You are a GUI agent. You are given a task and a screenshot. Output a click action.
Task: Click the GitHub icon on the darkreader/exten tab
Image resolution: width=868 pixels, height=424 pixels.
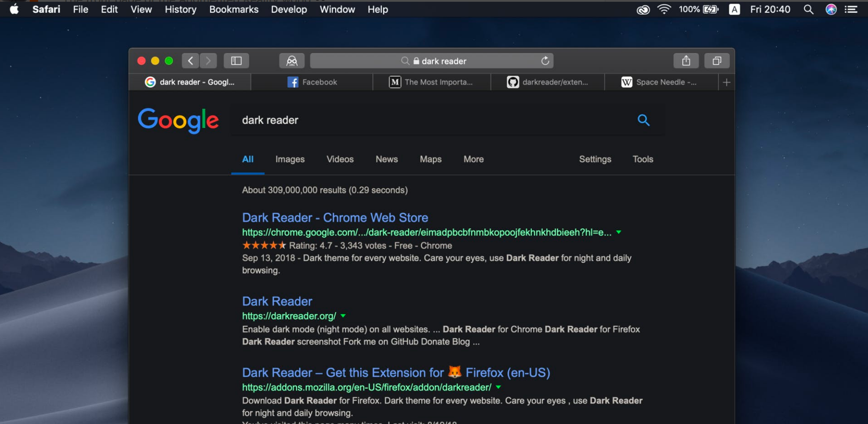pyautogui.click(x=513, y=82)
